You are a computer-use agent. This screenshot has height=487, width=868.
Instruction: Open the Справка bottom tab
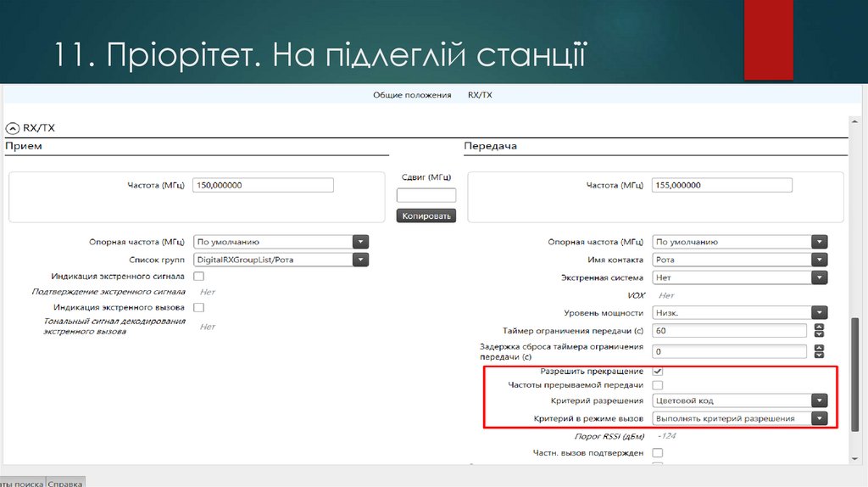64,483
